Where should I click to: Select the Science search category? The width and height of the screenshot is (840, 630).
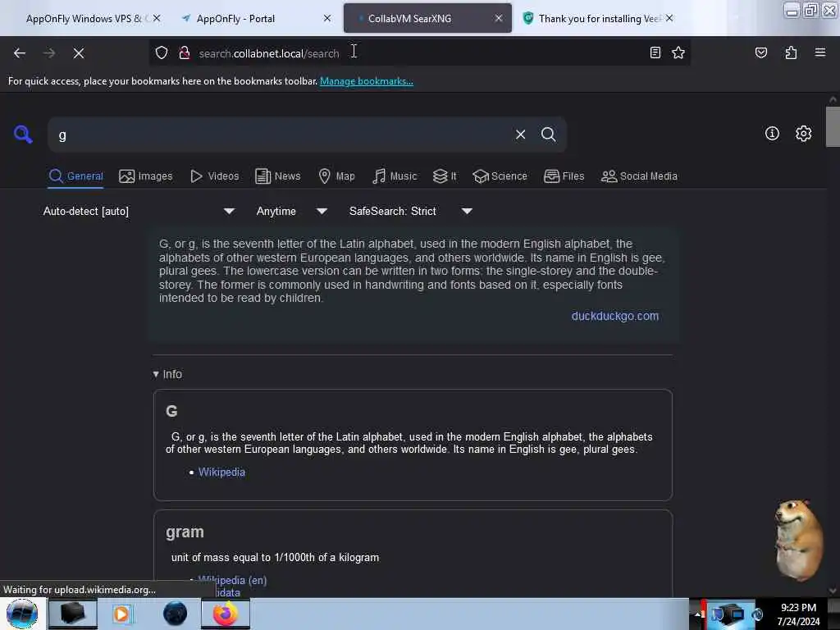500,176
